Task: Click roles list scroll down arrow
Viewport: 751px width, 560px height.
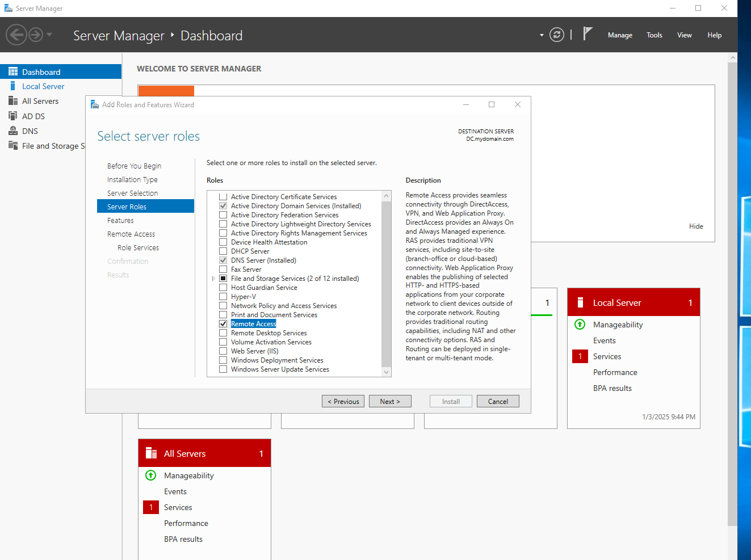Action: (x=387, y=372)
